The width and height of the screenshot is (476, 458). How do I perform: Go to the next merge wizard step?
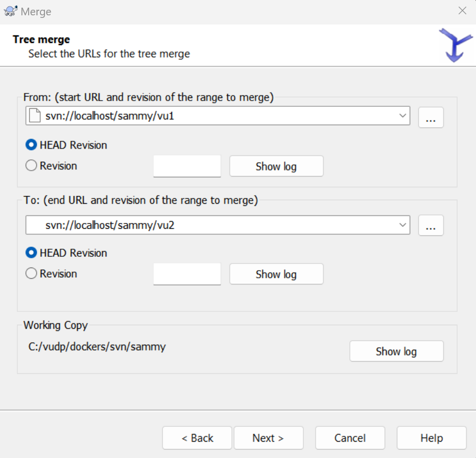pyautogui.click(x=268, y=438)
